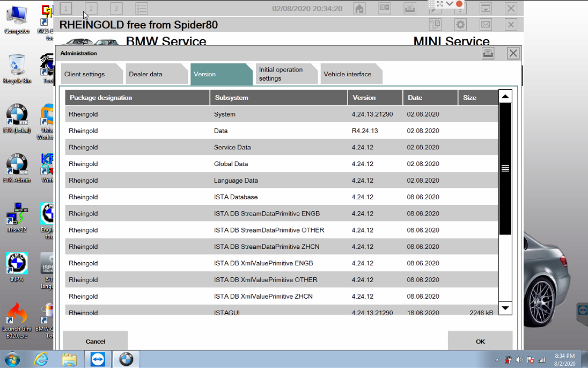This screenshot has width=588, height=368.
Task: Select the Global Data row
Action: click(281, 164)
